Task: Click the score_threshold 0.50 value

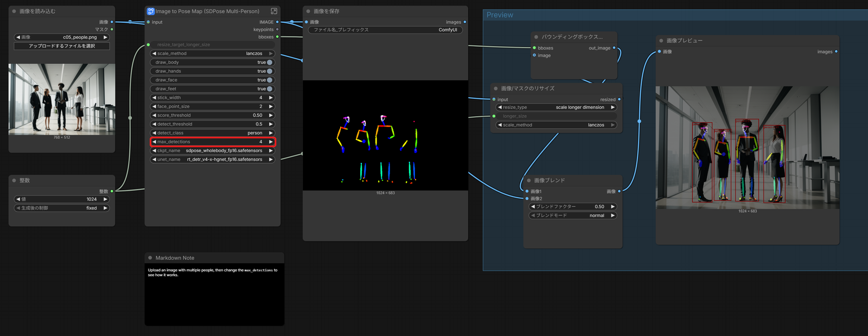Action: coord(258,115)
